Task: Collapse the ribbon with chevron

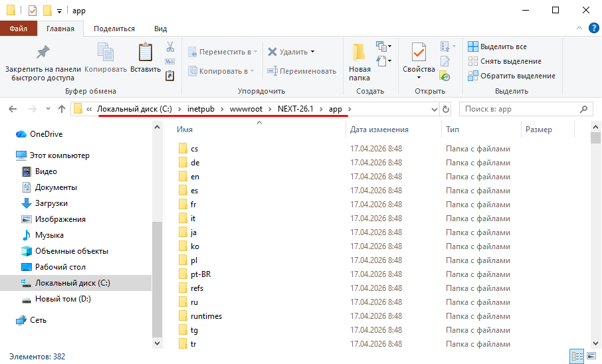Action: coord(579,28)
